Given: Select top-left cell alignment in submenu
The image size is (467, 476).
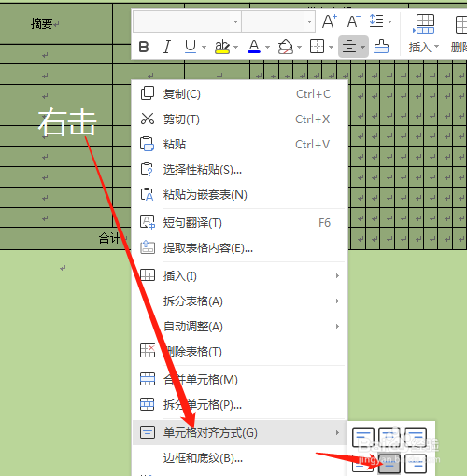Looking at the screenshot, I should pos(363,438).
